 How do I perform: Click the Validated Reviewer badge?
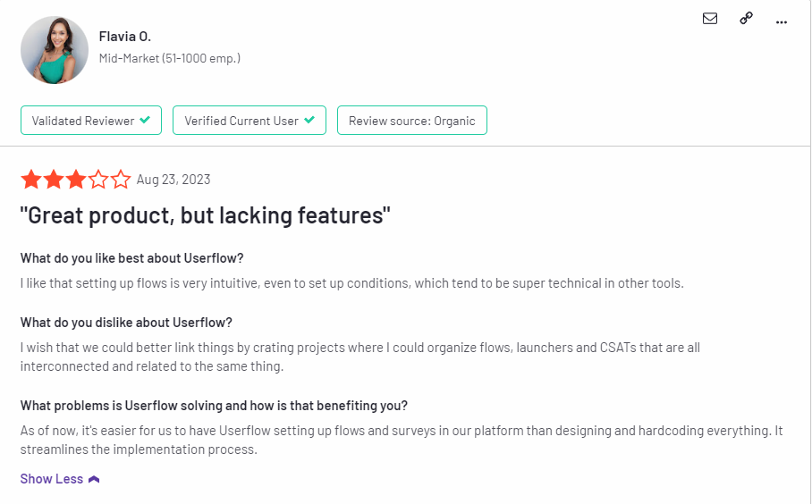pyautogui.click(x=91, y=121)
